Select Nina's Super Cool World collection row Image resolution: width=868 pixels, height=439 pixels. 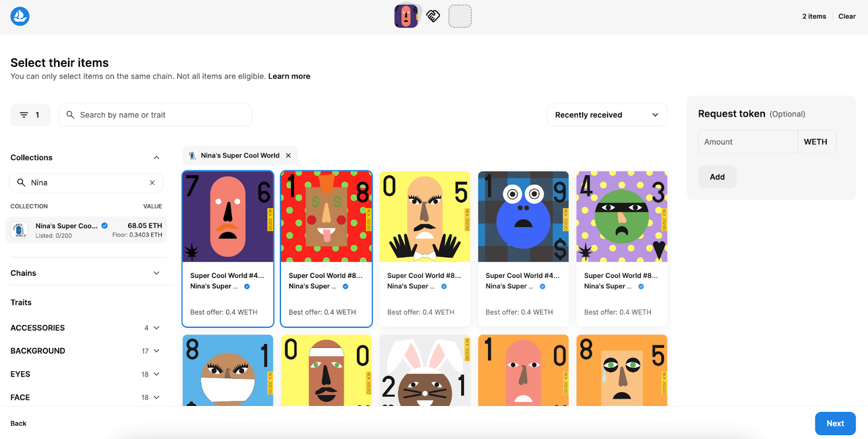[x=87, y=230]
